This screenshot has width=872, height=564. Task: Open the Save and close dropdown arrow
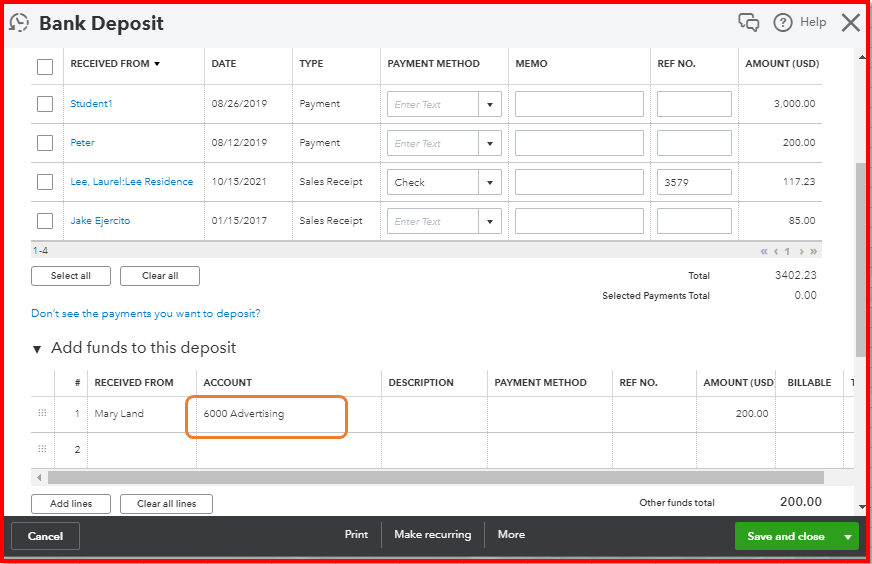click(x=848, y=537)
